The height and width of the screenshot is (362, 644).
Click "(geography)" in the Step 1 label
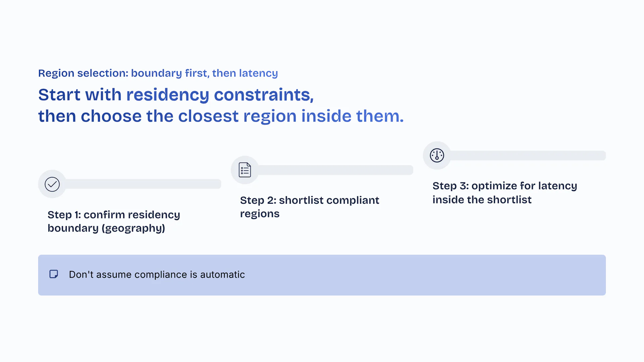[133, 228]
